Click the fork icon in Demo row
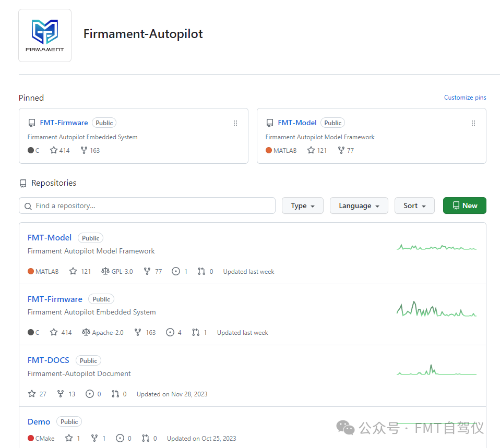The width and height of the screenshot is (500, 448). click(x=94, y=438)
